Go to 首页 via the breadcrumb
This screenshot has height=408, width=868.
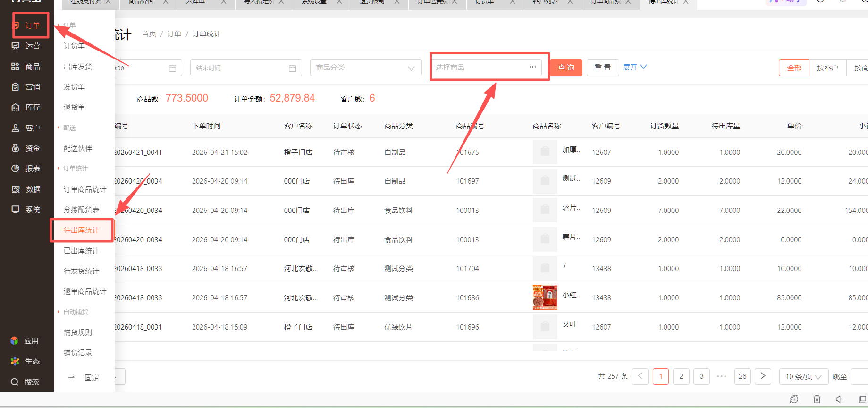(x=149, y=34)
